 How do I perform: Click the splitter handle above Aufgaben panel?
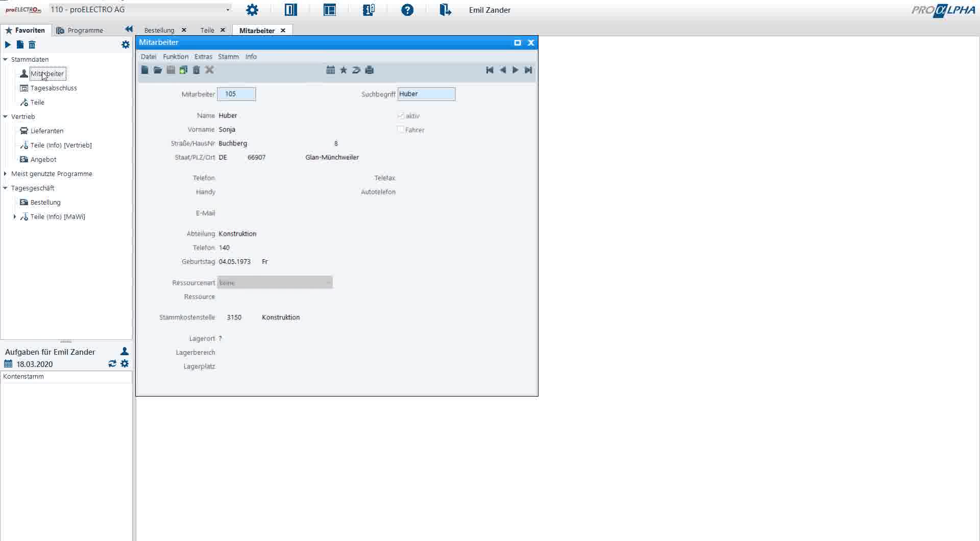click(66, 341)
